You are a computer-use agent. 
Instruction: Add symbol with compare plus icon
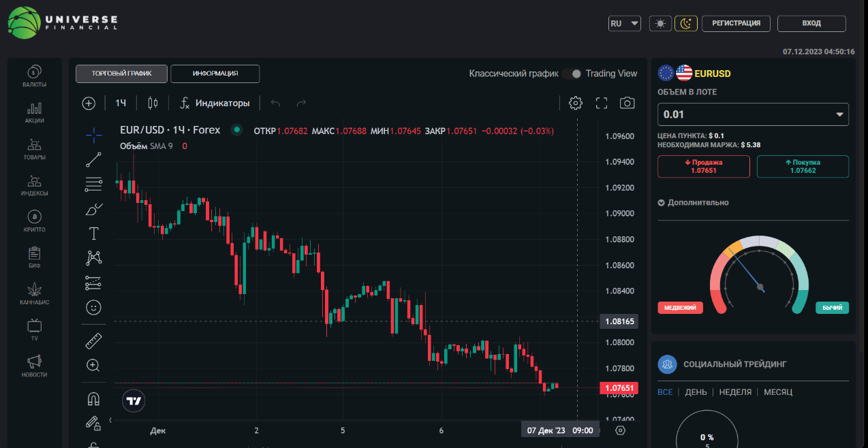point(89,103)
